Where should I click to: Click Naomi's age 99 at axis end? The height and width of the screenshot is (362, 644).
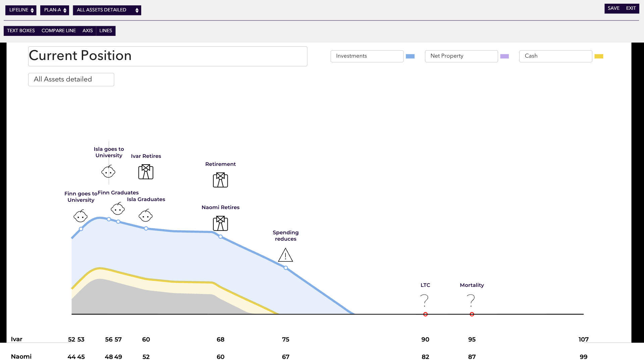584,357
